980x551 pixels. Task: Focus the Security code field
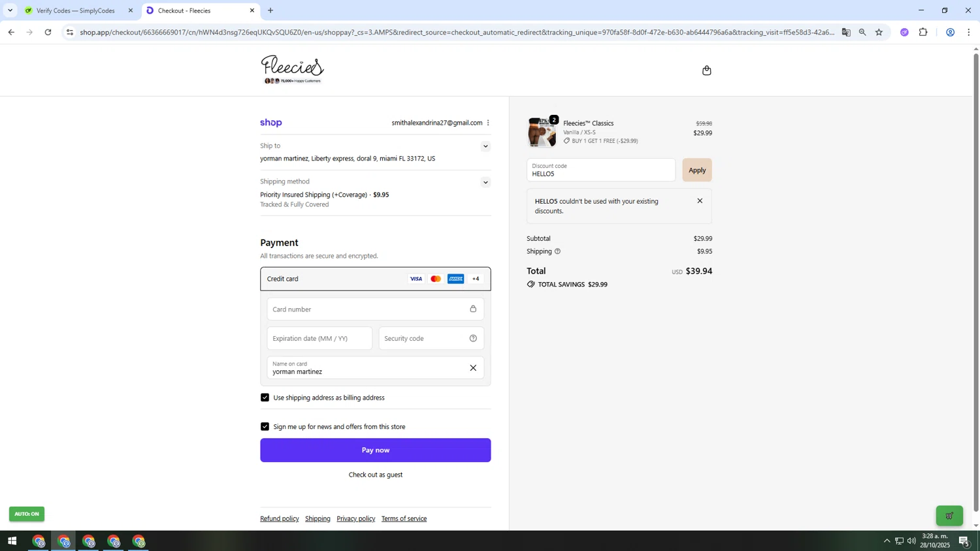[x=431, y=338]
